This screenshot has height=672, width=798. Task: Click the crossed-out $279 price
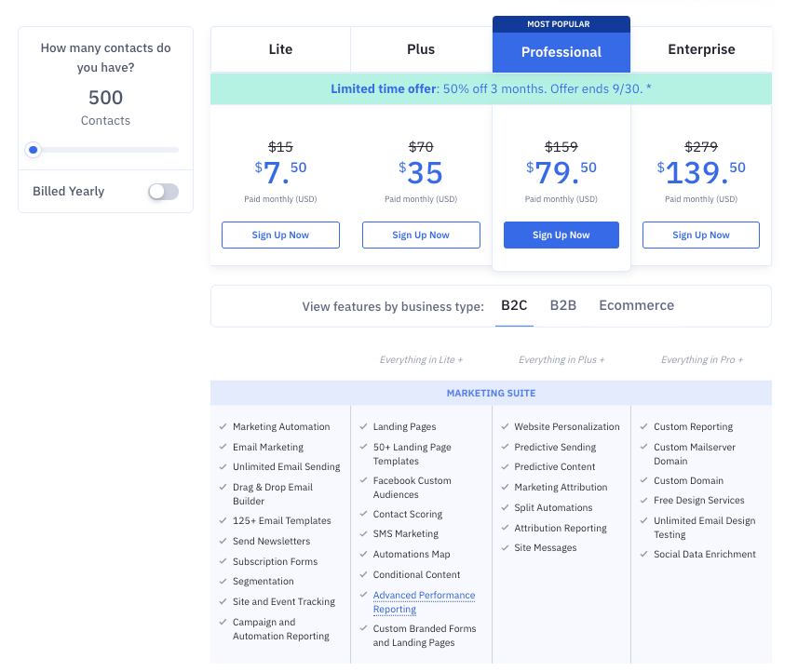coord(701,147)
